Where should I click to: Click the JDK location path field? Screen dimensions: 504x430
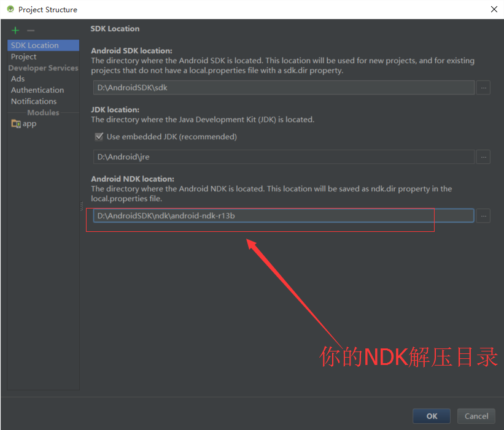coord(284,157)
